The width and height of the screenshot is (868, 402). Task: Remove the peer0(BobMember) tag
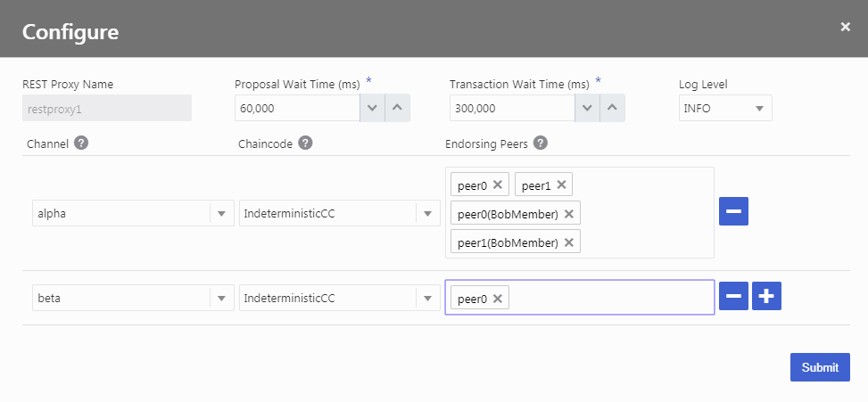click(x=569, y=214)
